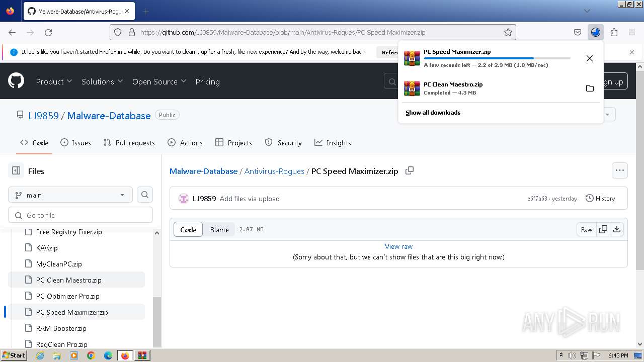644x362 pixels.
Task: Open the Insights tab
Action: tap(333, 143)
